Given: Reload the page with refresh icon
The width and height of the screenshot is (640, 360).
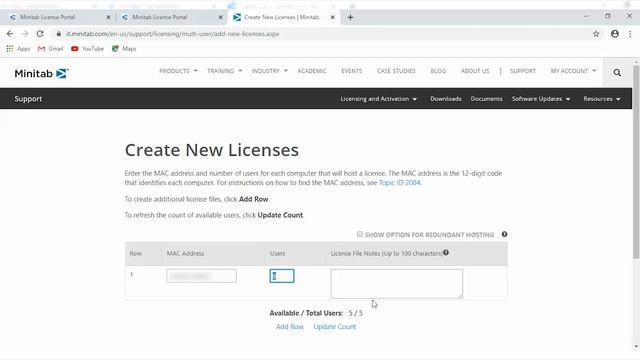Looking at the screenshot, I should click(40, 34).
